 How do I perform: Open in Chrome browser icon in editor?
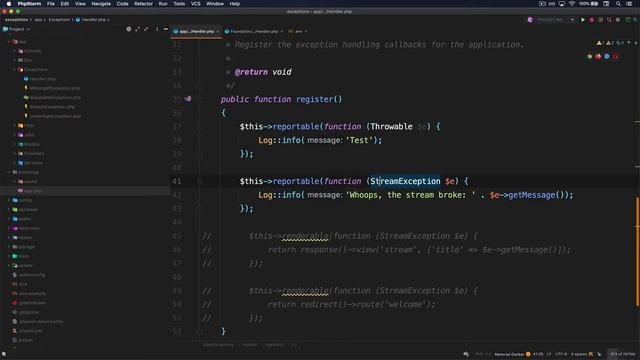589,57
